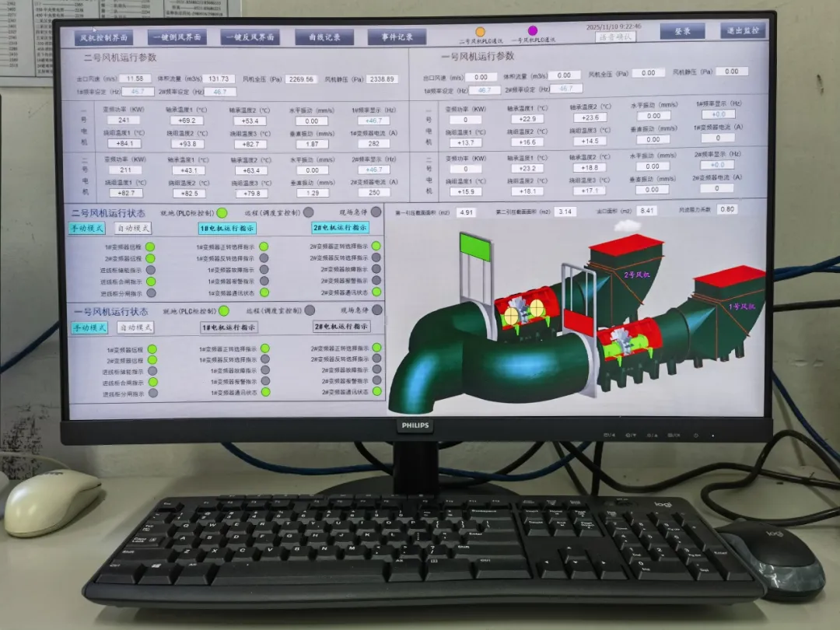
Task: Click the 风道阻力系数 value field
Action: click(x=727, y=209)
